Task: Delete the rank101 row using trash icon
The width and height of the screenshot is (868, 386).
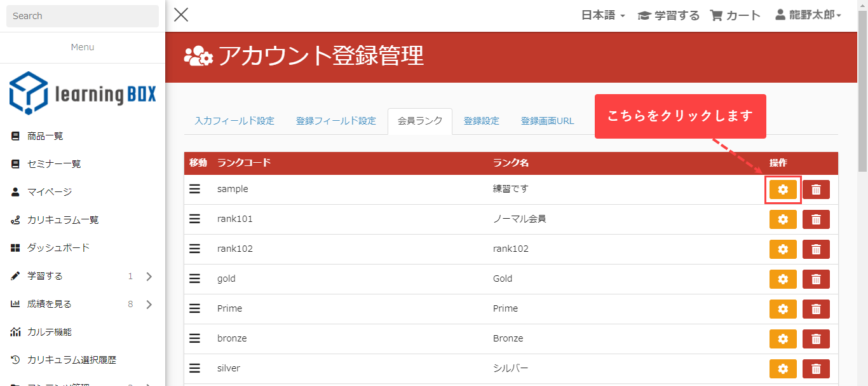Action: coord(816,219)
